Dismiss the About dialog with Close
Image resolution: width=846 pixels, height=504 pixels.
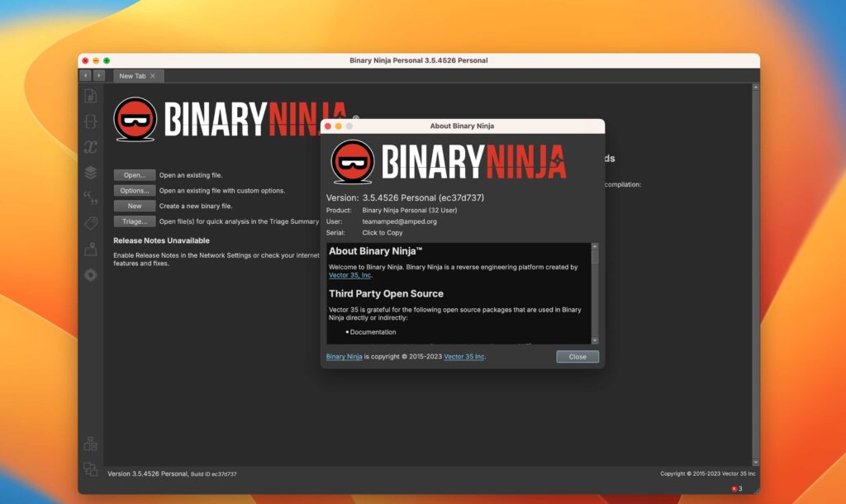point(577,356)
